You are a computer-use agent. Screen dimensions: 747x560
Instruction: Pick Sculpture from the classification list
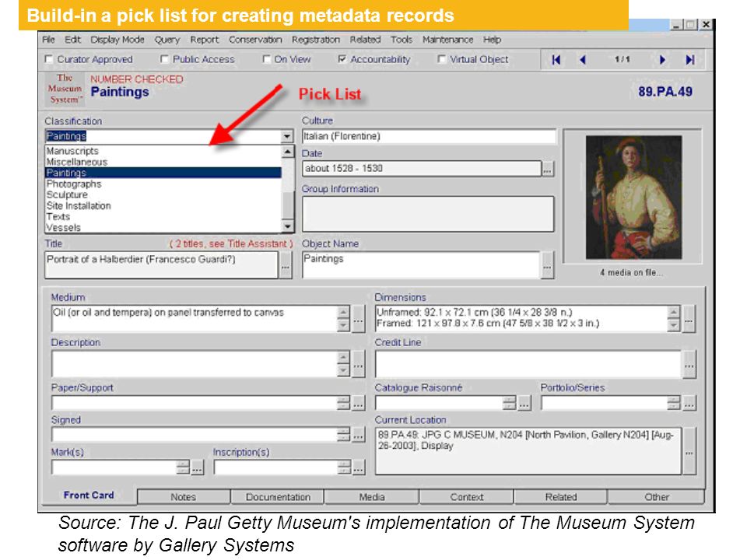pos(163,194)
